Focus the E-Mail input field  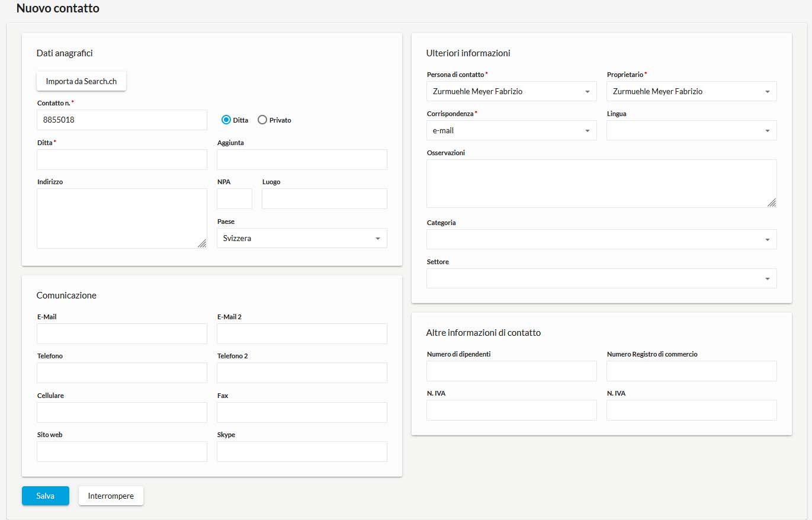[121, 333]
